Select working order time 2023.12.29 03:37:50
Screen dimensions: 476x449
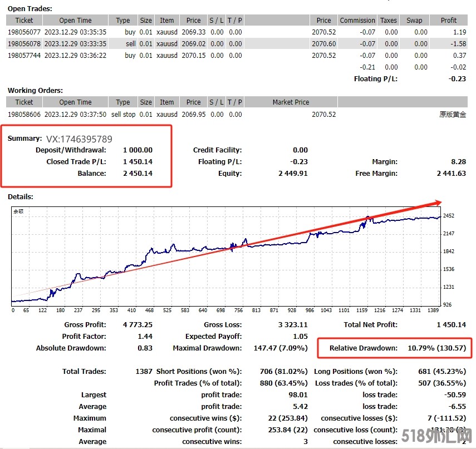click(75, 115)
